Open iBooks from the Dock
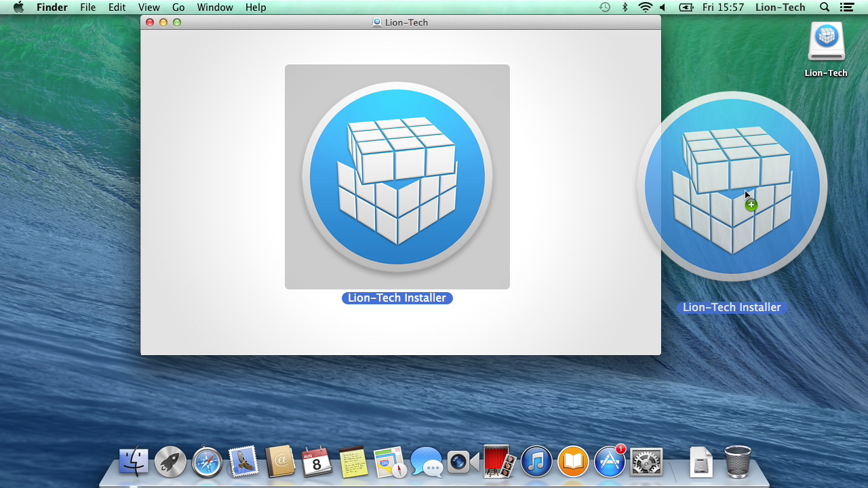 (573, 462)
